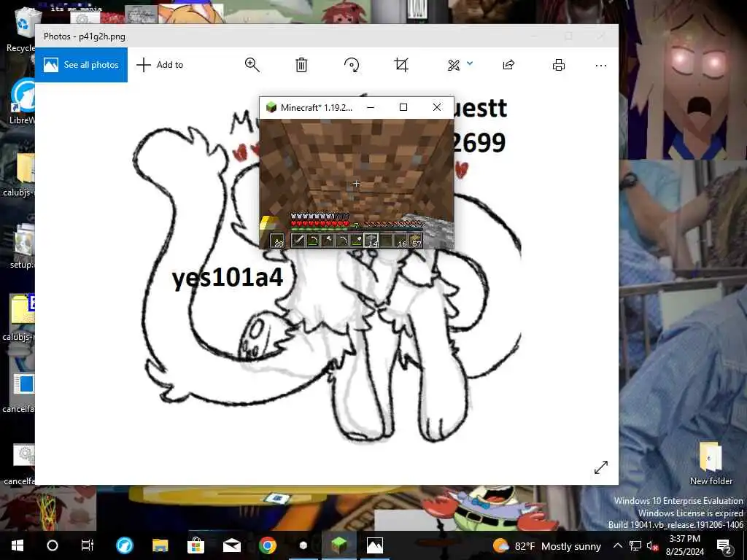
Task: Select Minecraft hotbar slot showing 16
Action: 401,241
